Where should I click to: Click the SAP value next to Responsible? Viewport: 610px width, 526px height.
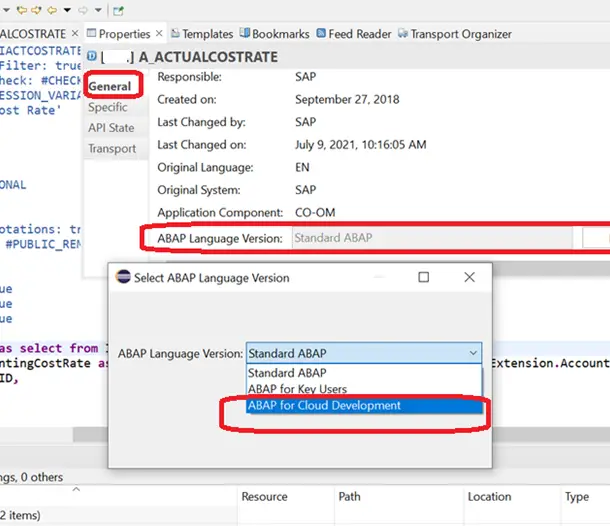(305, 77)
